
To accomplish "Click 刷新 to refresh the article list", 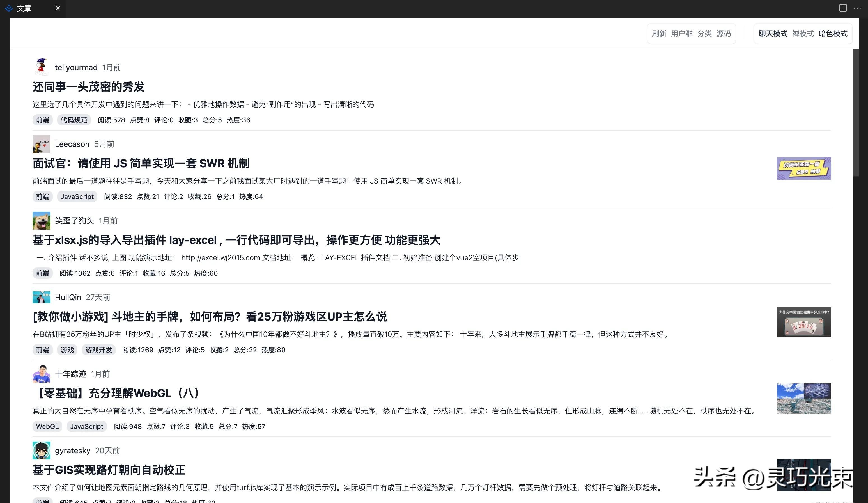I will tap(659, 33).
